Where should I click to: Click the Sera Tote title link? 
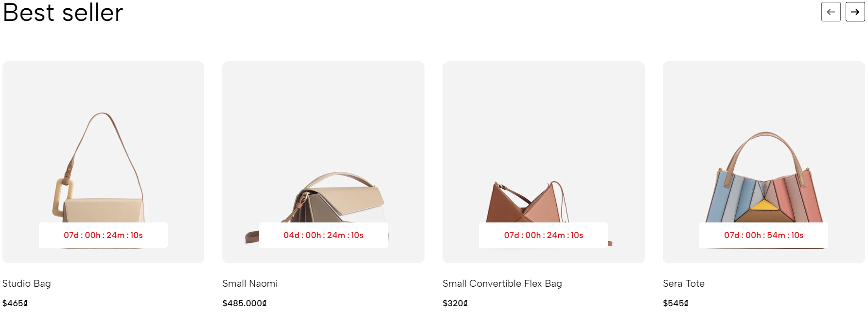point(684,284)
